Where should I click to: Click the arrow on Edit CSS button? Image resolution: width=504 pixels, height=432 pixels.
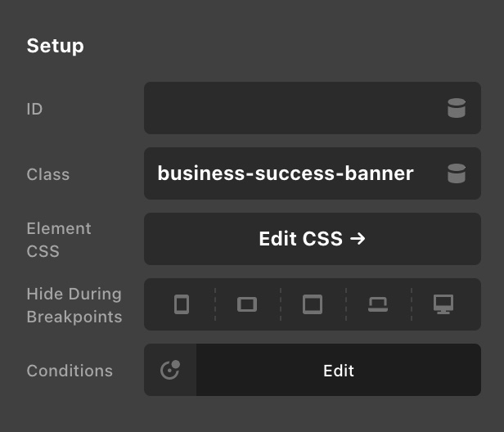tap(357, 239)
